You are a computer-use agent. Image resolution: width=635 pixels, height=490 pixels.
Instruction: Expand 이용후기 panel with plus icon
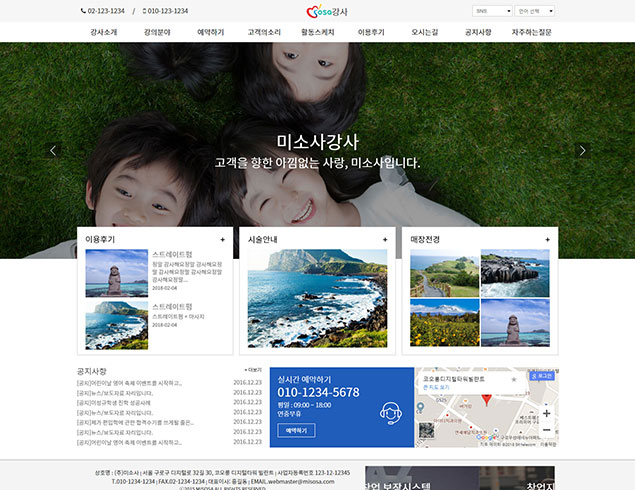tap(222, 240)
